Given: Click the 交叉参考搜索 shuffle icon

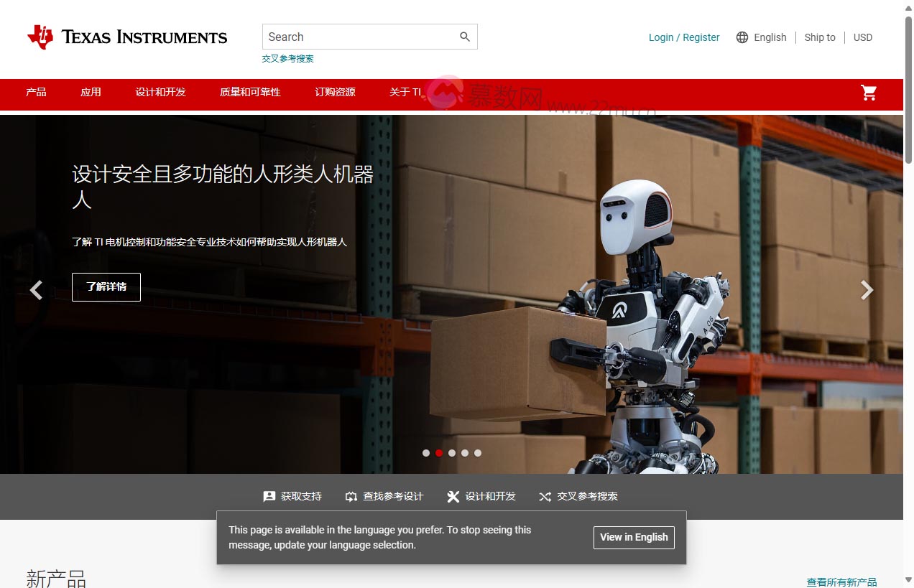Looking at the screenshot, I should tap(545, 496).
